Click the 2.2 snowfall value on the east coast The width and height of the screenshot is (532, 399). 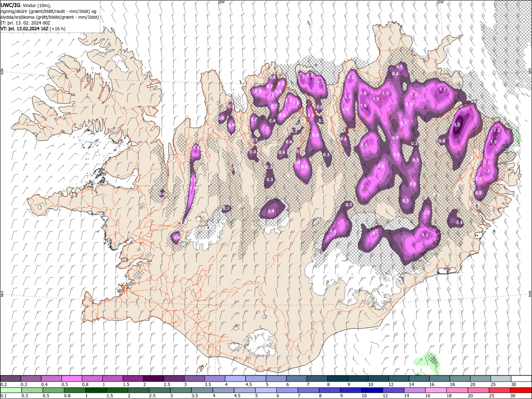pos(496,130)
